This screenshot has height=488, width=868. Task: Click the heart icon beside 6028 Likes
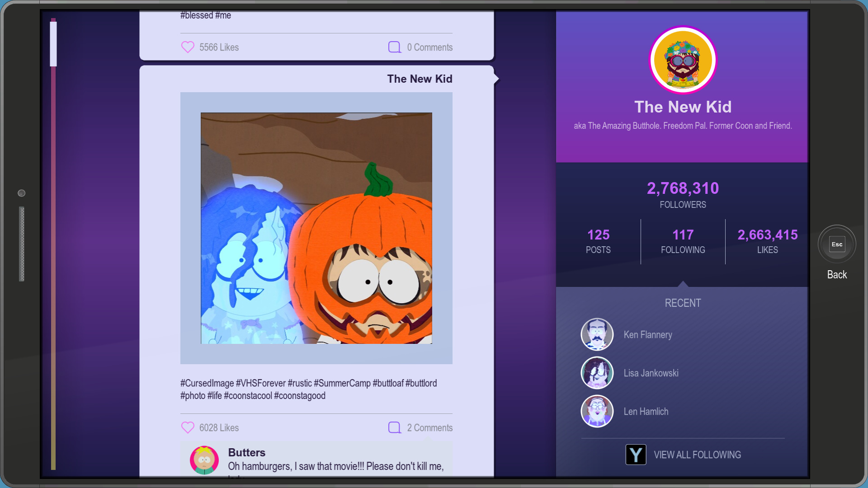pos(188,427)
